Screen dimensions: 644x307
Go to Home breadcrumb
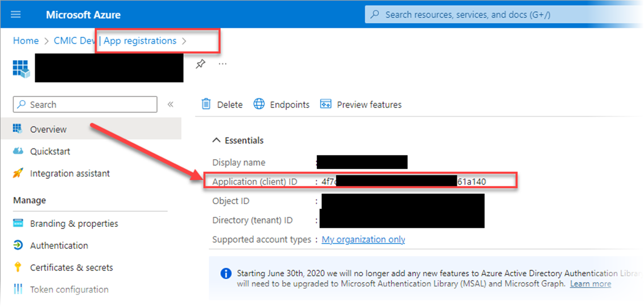pyautogui.click(x=26, y=40)
